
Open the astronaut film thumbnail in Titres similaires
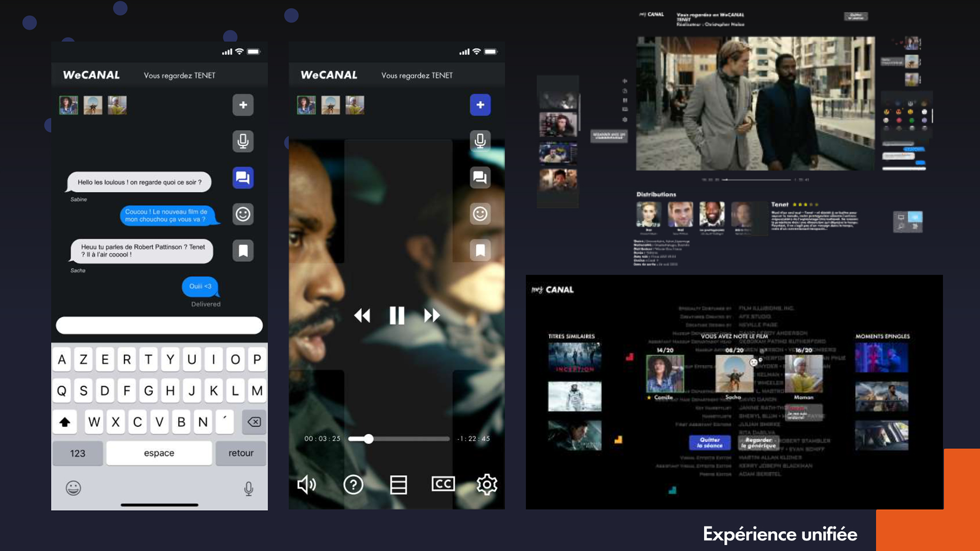click(x=575, y=396)
